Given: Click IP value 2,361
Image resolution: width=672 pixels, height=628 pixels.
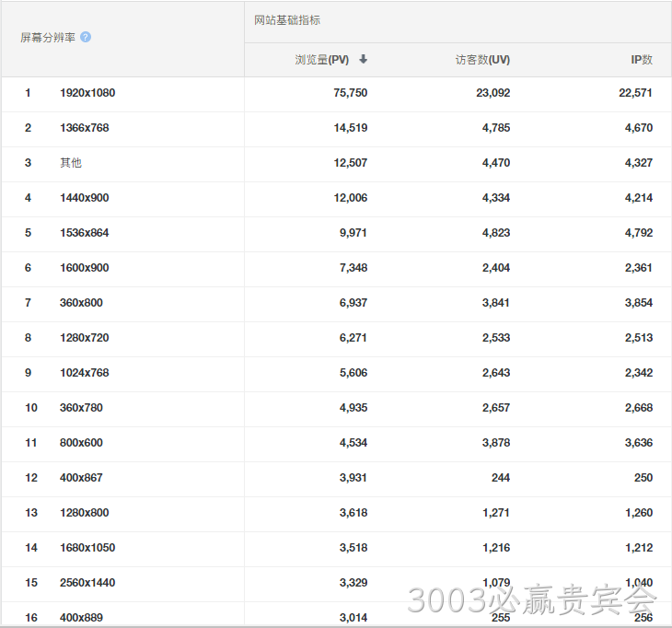Looking at the screenshot, I should click(639, 267).
